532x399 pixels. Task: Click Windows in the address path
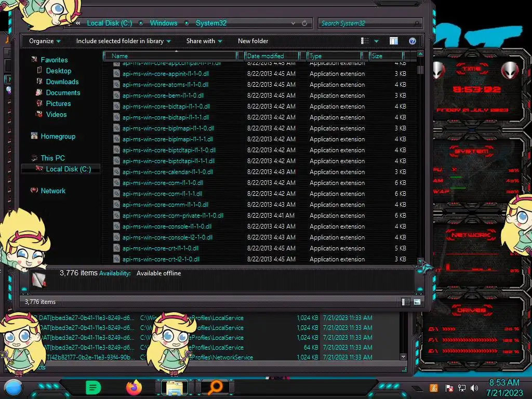164,23
